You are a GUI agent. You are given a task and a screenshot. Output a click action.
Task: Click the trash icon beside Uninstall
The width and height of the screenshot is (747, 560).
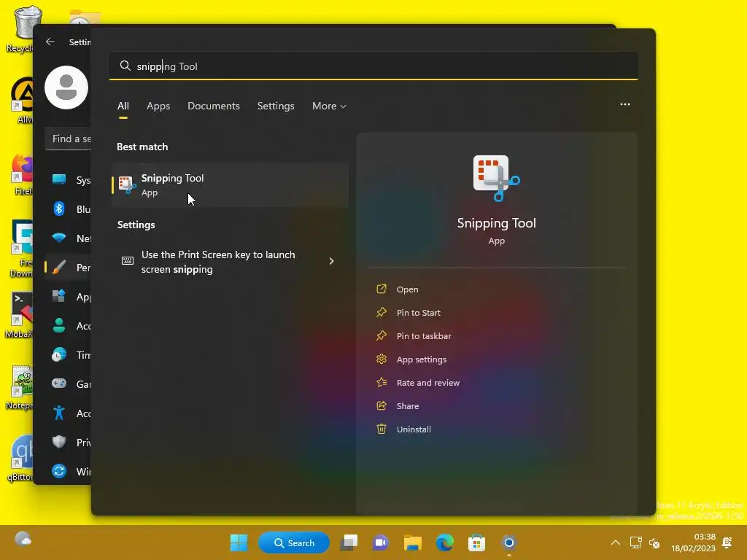(382, 429)
